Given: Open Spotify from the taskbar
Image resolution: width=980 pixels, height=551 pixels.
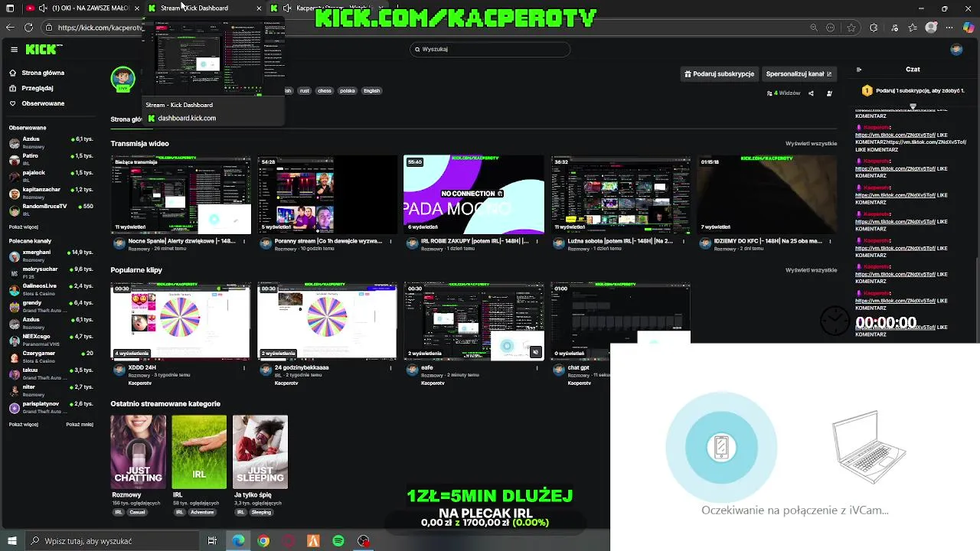Looking at the screenshot, I should (338, 541).
